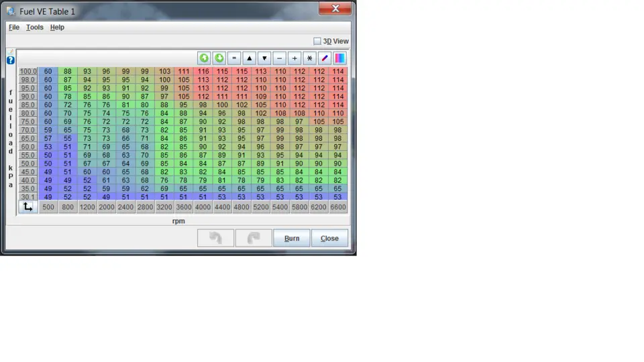Select cell 49 at 30.1 kPa, 2000 rpm
This screenshot has height=362, width=644.
click(x=107, y=196)
